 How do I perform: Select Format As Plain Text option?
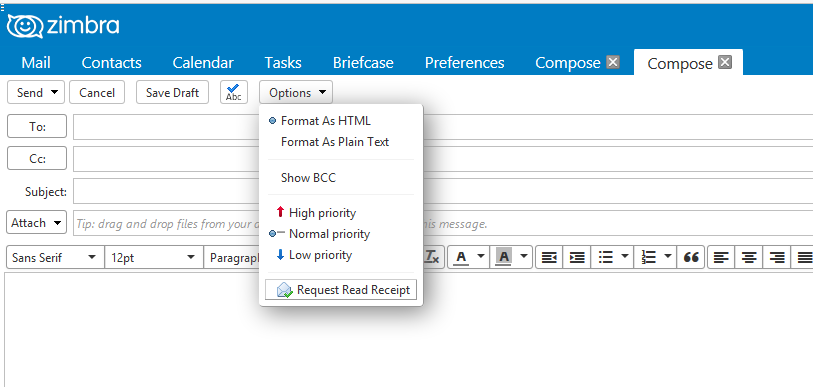coord(334,142)
